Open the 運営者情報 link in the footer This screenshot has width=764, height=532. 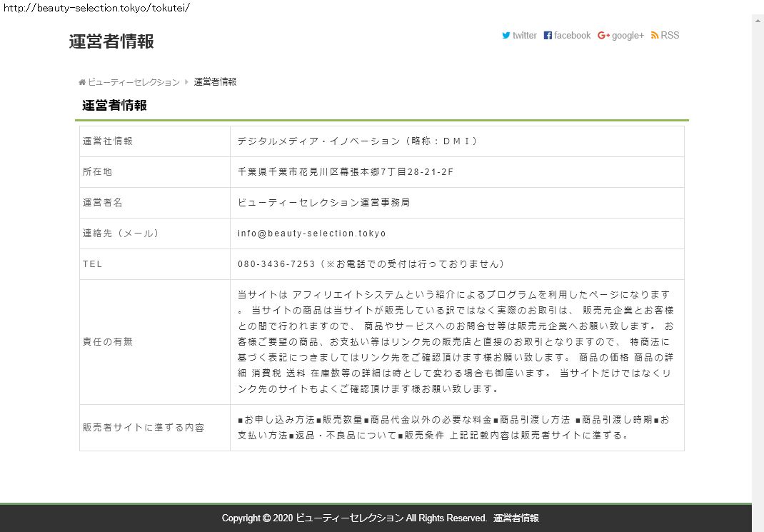[516, 518]
